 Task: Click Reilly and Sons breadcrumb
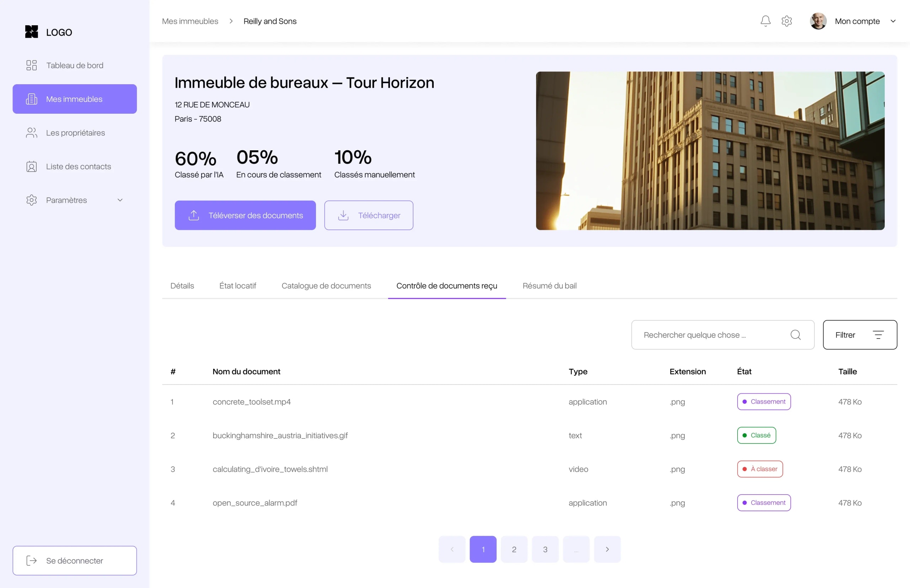[x=270, y=21]
